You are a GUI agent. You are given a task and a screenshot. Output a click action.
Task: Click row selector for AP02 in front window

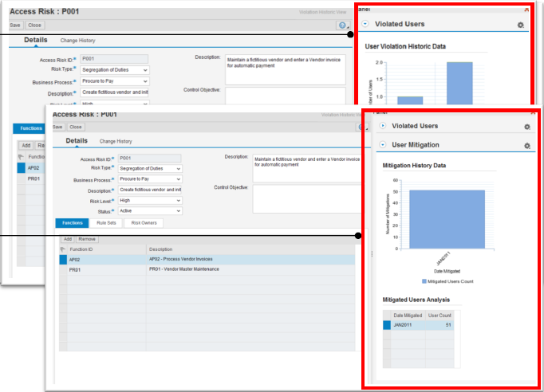[63, 260]
